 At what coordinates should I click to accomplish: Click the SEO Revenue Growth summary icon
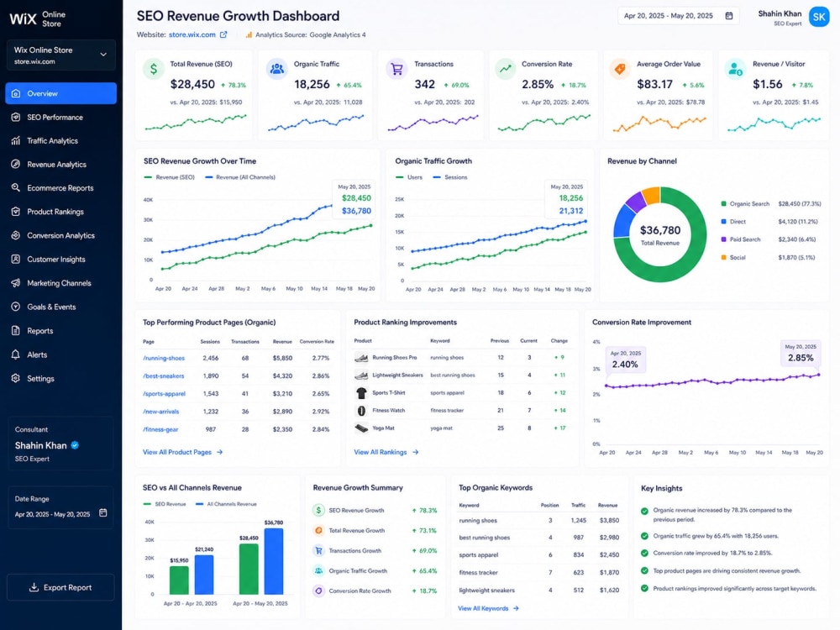(x=318, y=510)
